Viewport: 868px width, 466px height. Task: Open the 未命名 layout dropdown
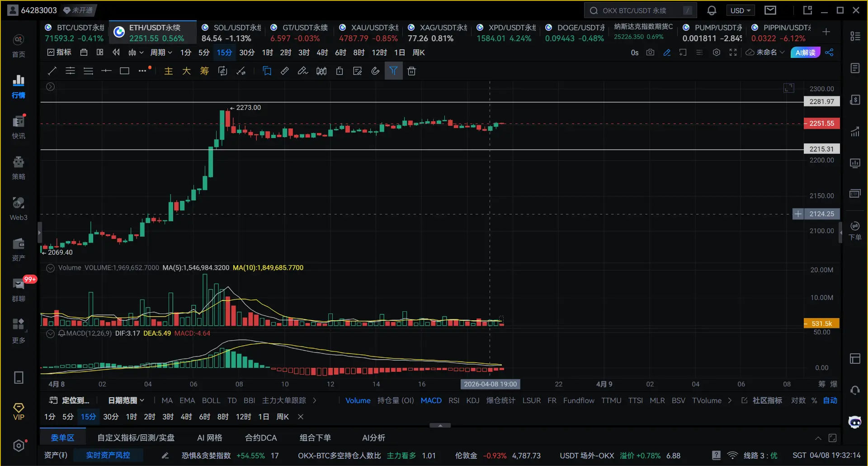(x=765, y=52)
